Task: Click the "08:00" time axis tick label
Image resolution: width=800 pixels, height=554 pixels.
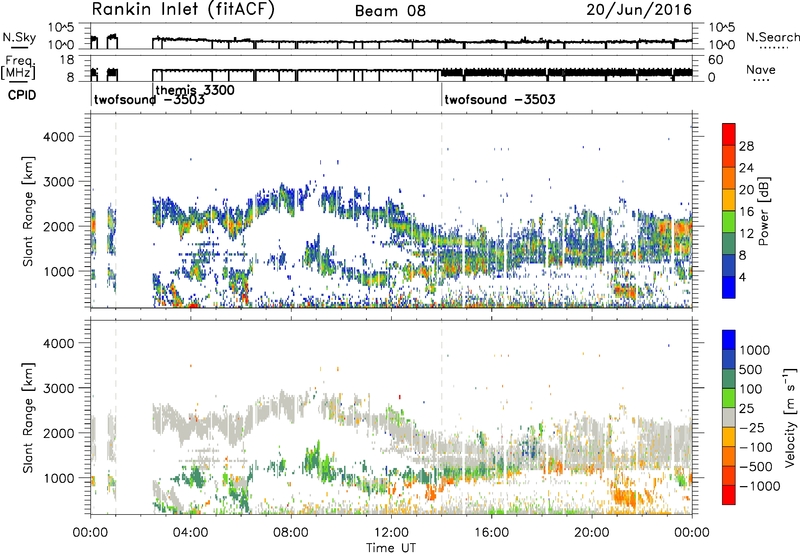Action: click(291, 533)
